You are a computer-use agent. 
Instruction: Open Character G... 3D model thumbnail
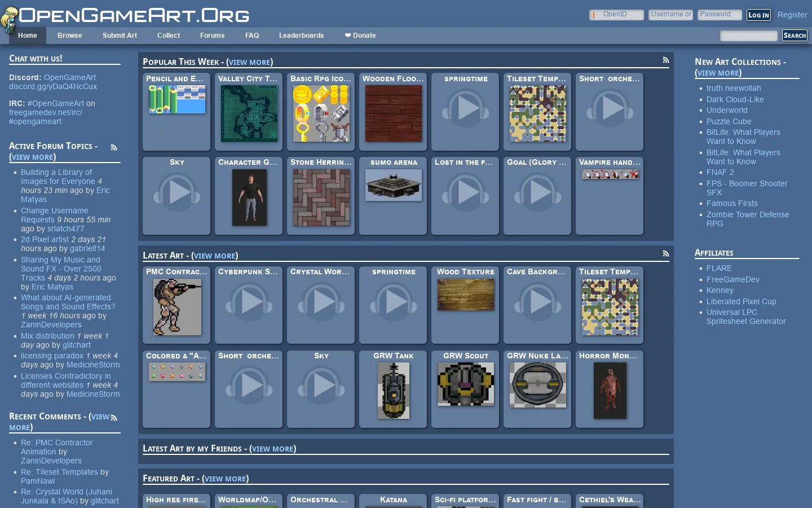249,197
